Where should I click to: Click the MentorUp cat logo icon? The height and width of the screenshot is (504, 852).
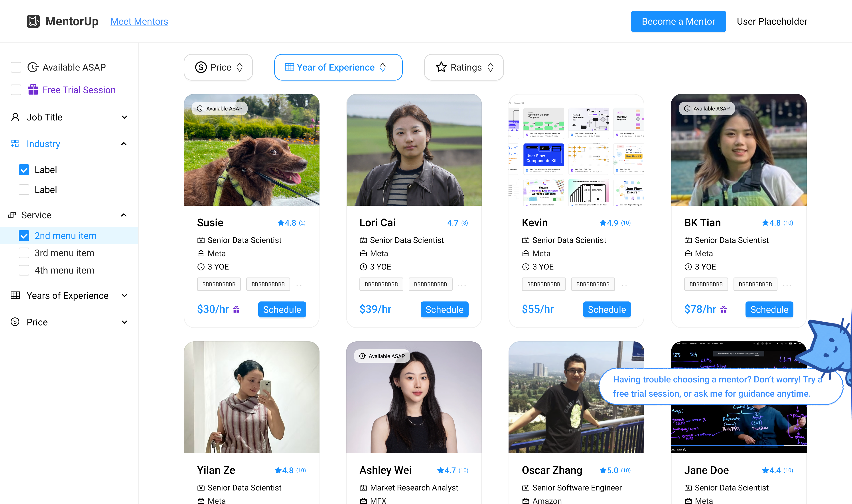(x=33, y=21)
